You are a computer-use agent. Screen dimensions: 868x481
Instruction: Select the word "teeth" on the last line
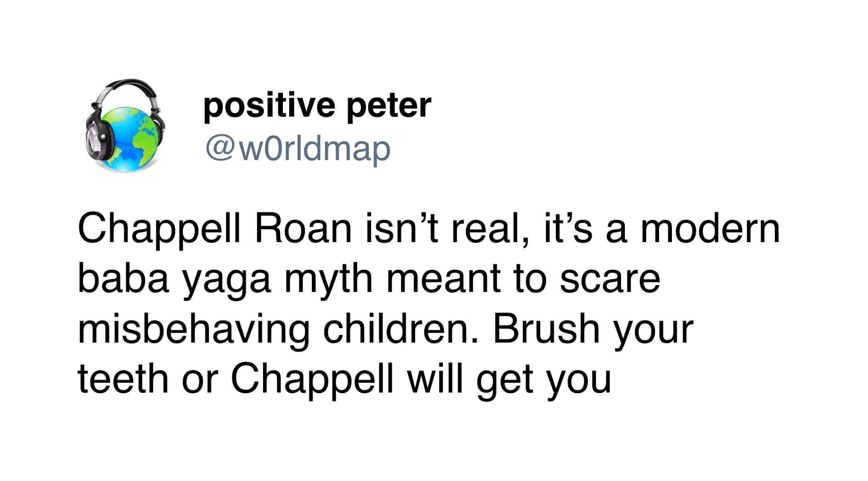coord(123,380)
